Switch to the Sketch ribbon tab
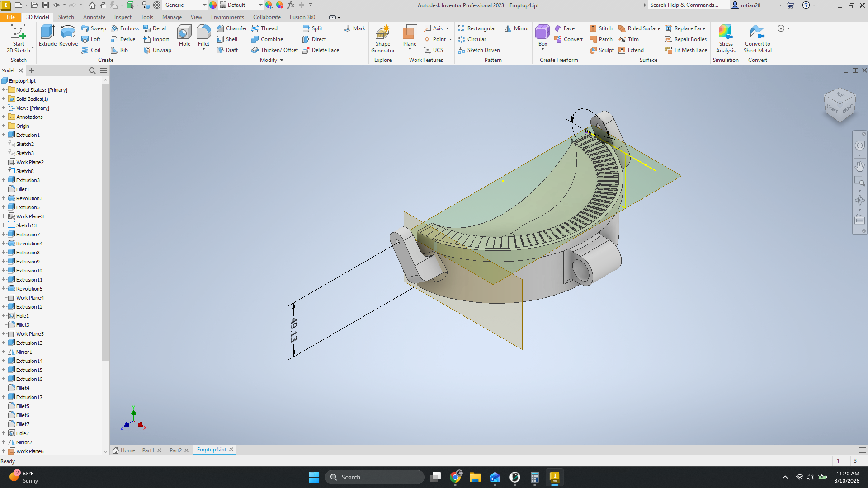 coord(66,17)
